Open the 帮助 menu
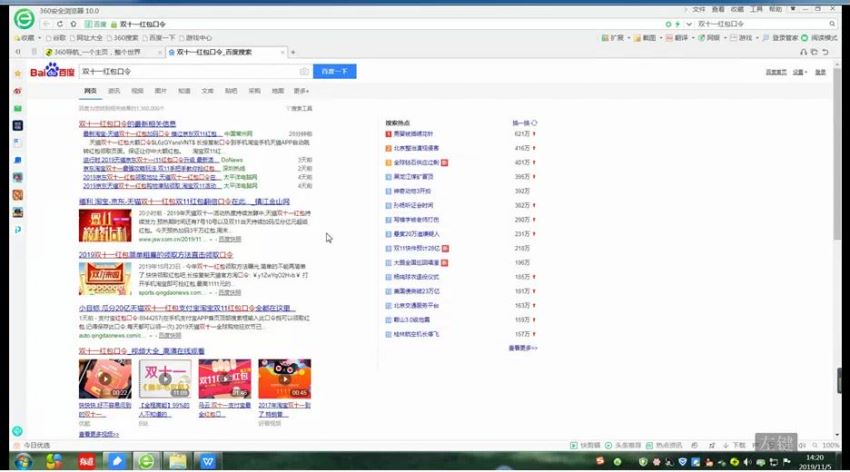Image resolution: width=850 pixels, height=472 pixels. tap(776, 10)
